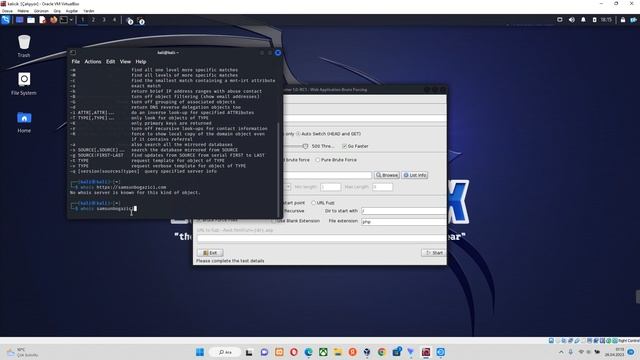
Task: Click Kali lock screen icon
Action: [623, 20]
